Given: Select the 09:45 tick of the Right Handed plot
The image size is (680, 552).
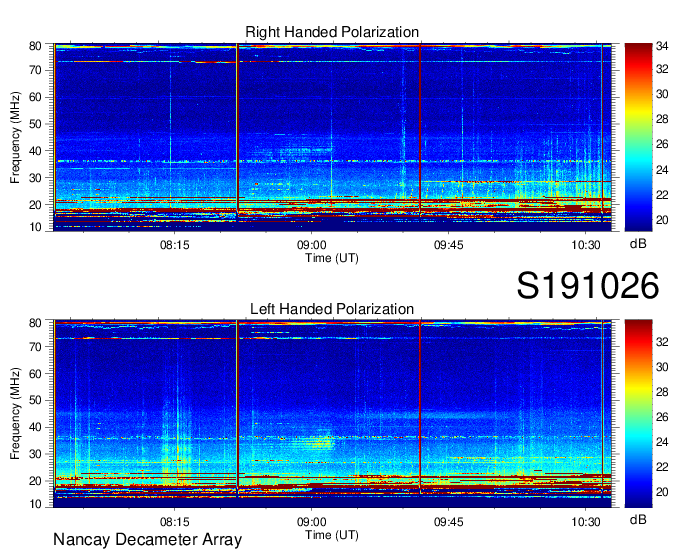Looking at the screenshot, I should coord(448,245).
